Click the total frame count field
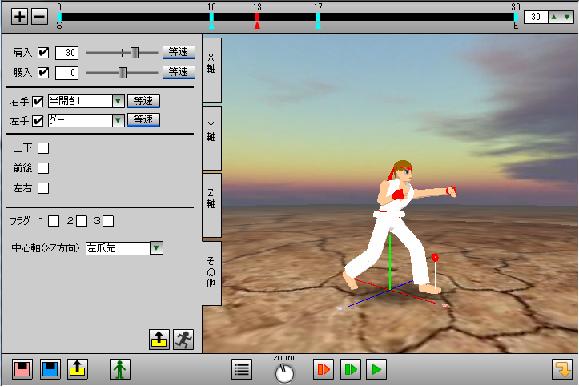This screenshot has height=387, width=579. coord(536,17)
